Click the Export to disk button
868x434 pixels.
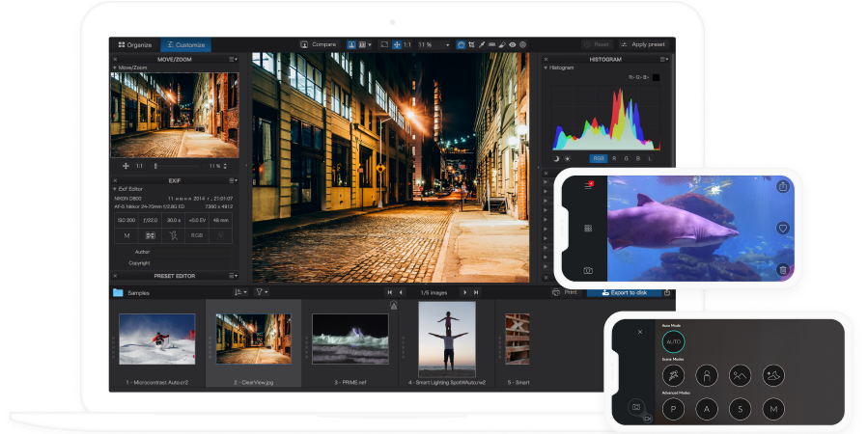[x=624, y=292]
